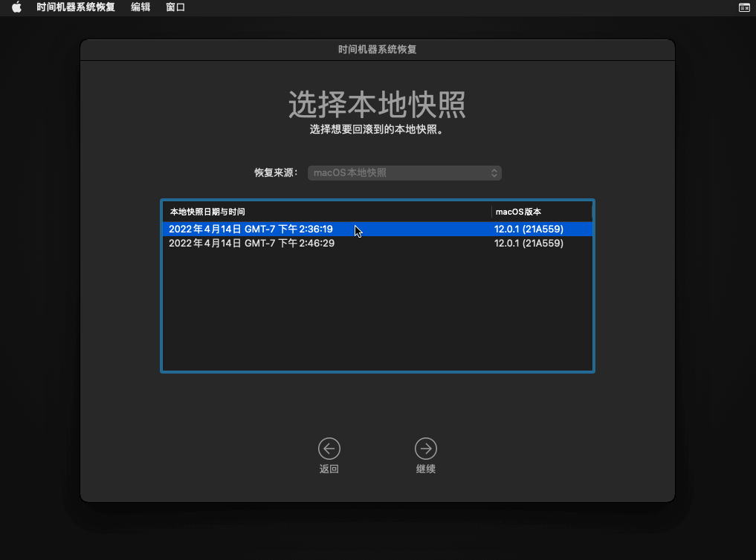Click the 返回 label under the left arrow
Image resolution: width=756 pixels, height=560 pixels.
329,469
